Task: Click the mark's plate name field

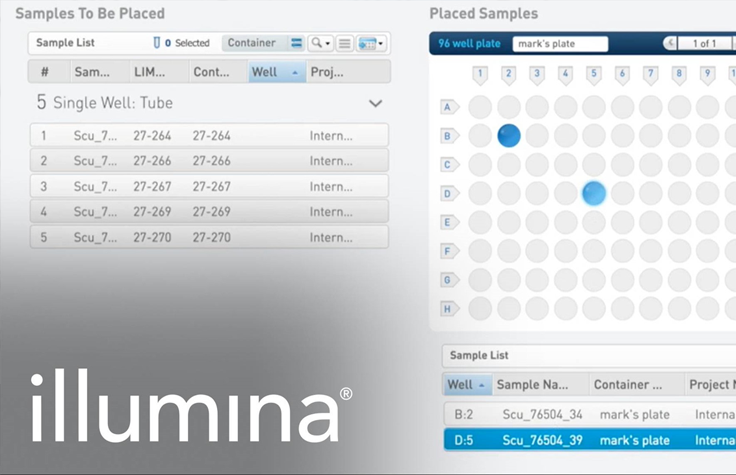Action: 559,43
